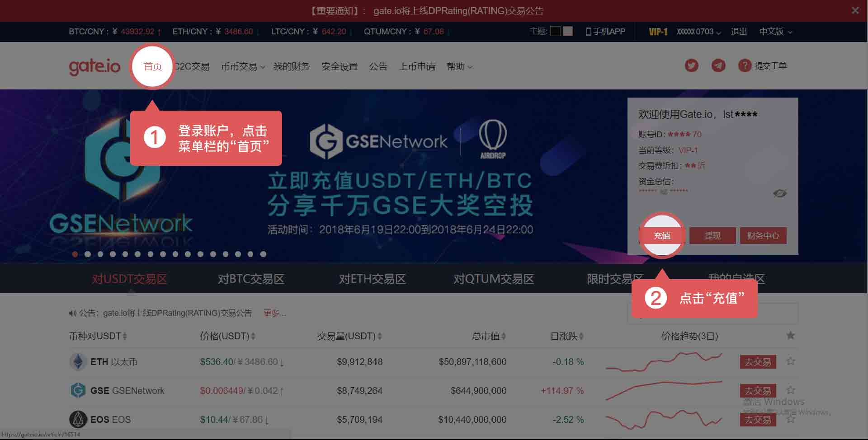The image size is (868, 440).
Task: Open 我的财务 menu item
Action: pyautogui.click(x=292, y=66)
